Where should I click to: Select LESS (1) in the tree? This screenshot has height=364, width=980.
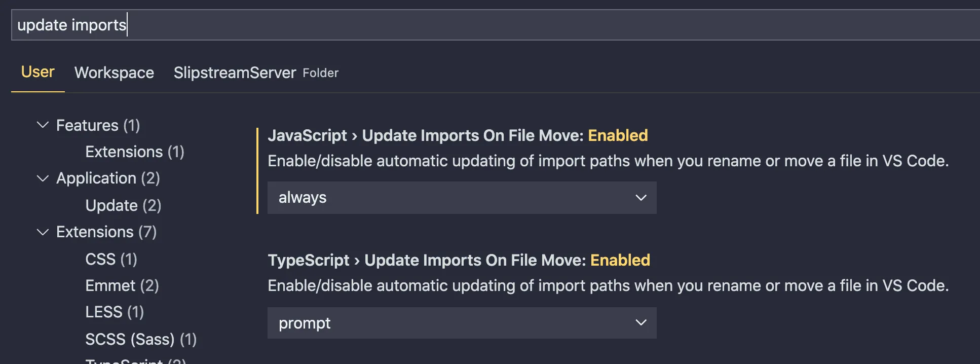pos(115,312)
